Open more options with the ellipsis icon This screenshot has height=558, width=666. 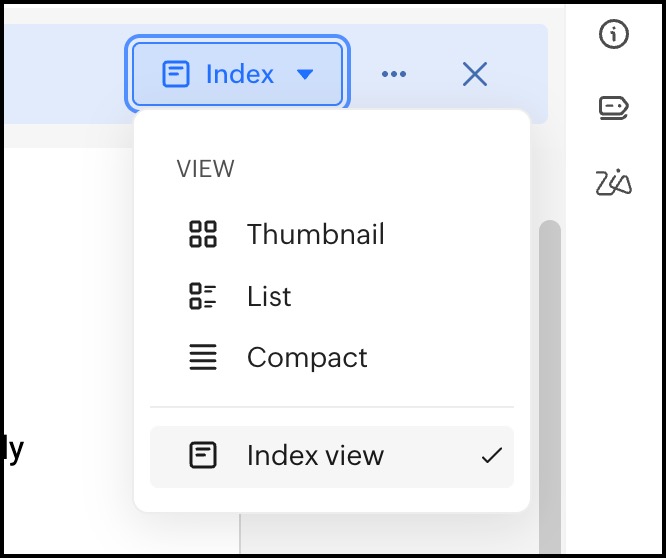[394, 74]
